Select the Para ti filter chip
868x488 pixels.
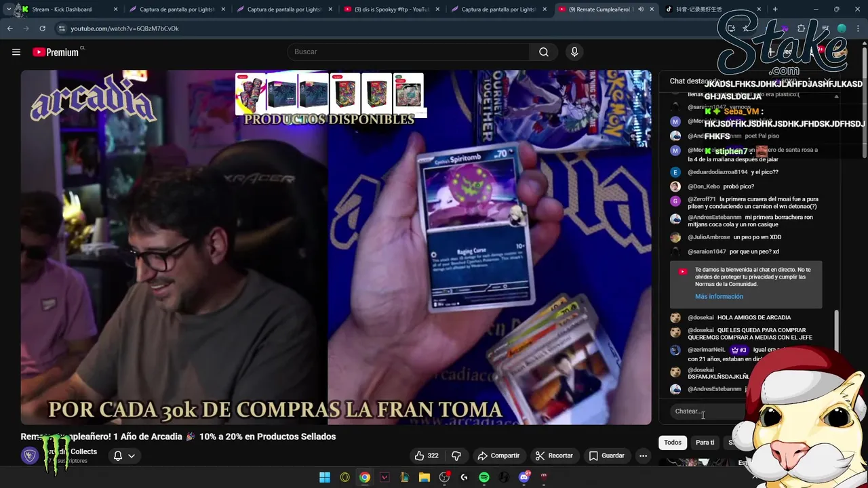[x=705, y=443]
